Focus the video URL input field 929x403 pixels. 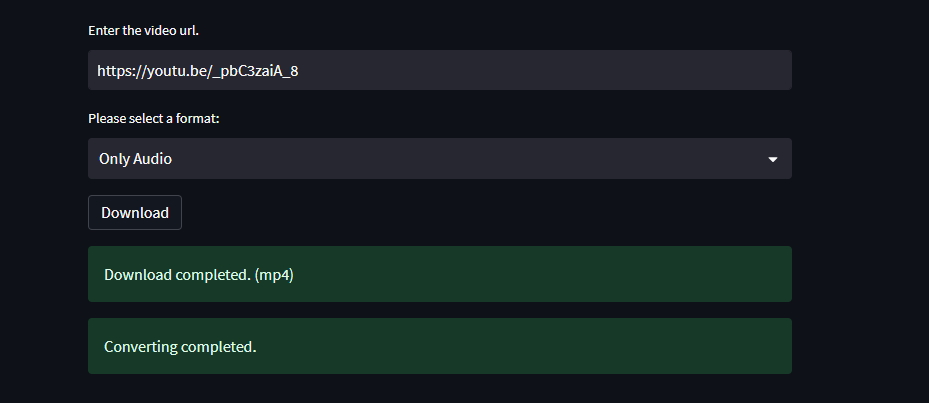click(x=440, y=70)
